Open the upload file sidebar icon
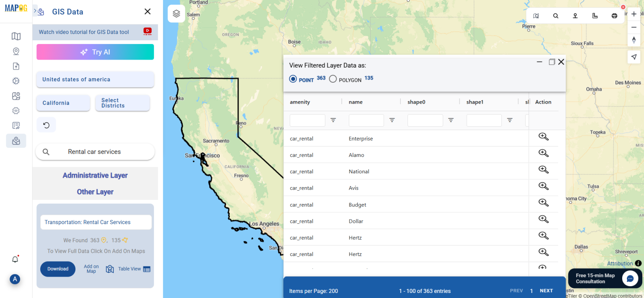This screenshot has height=298, width=644. [x=16, y=66]
